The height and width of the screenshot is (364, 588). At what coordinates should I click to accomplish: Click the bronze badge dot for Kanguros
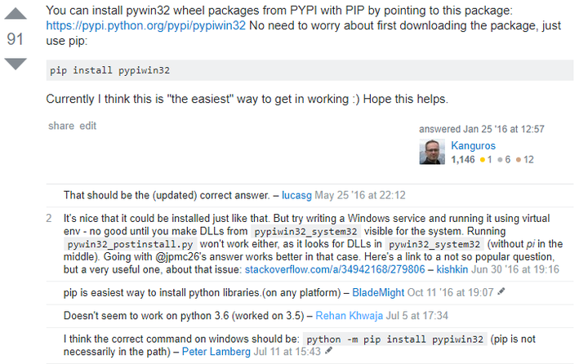tap(519, 159)
